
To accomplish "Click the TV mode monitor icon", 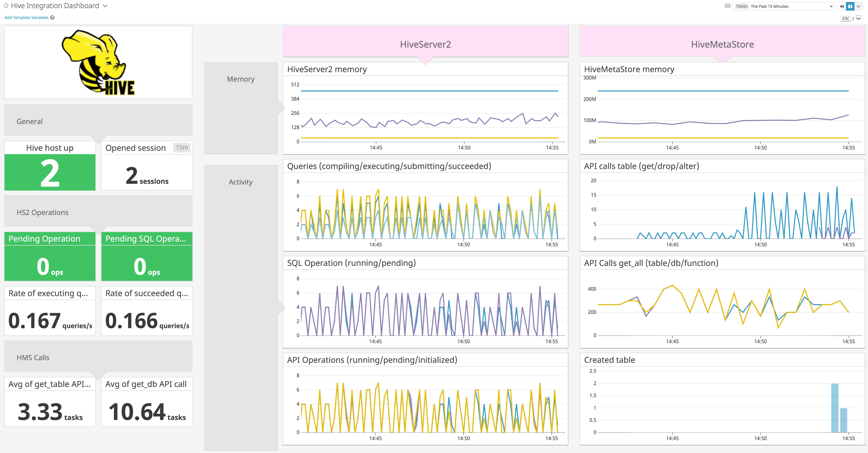I will pyautogui.click(x=859, y=18).
